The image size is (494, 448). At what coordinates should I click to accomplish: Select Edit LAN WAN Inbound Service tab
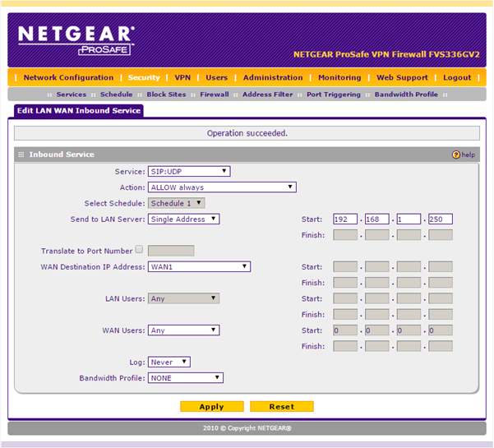[79, 111]
